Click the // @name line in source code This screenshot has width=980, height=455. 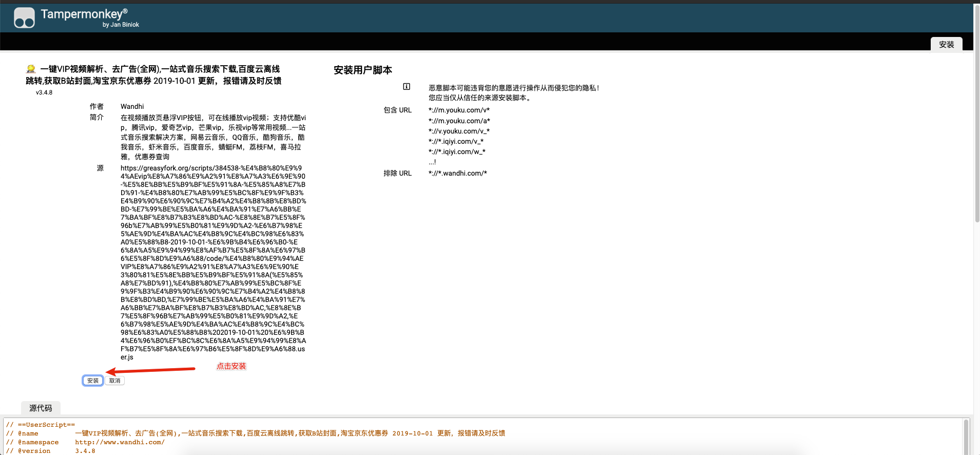tap(255, 433)
